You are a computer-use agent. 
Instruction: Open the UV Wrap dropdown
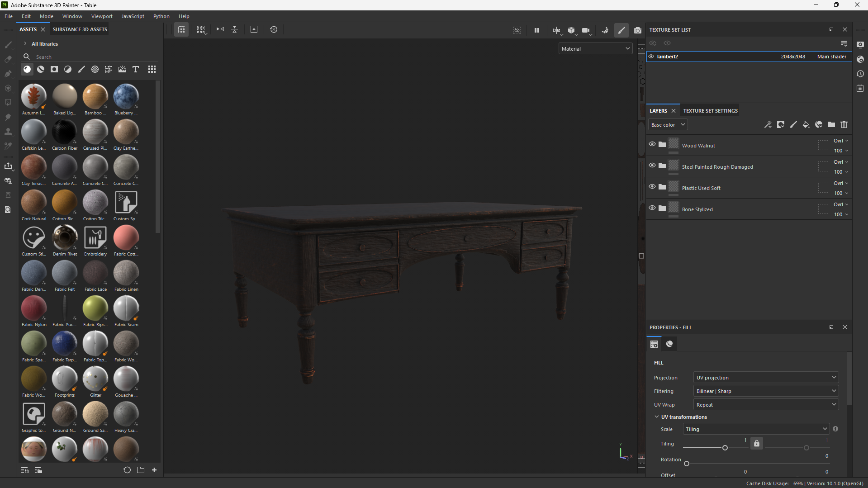[766, 405]
